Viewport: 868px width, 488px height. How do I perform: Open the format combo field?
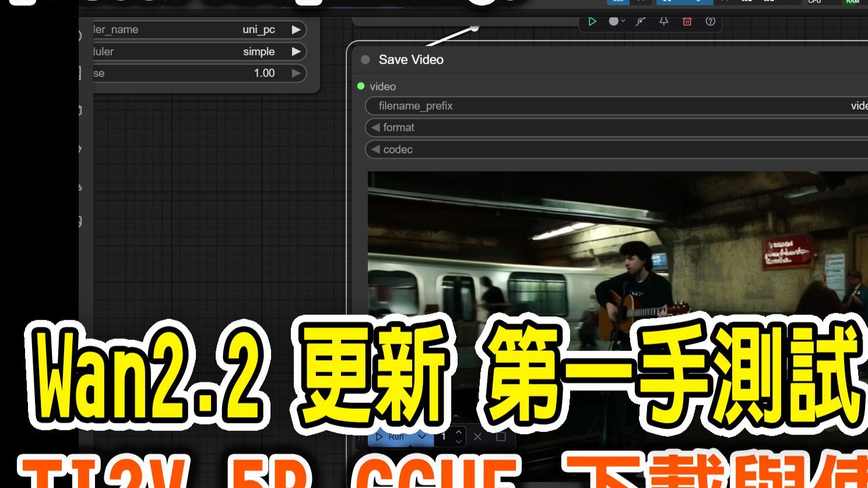(x=616, y=127)
